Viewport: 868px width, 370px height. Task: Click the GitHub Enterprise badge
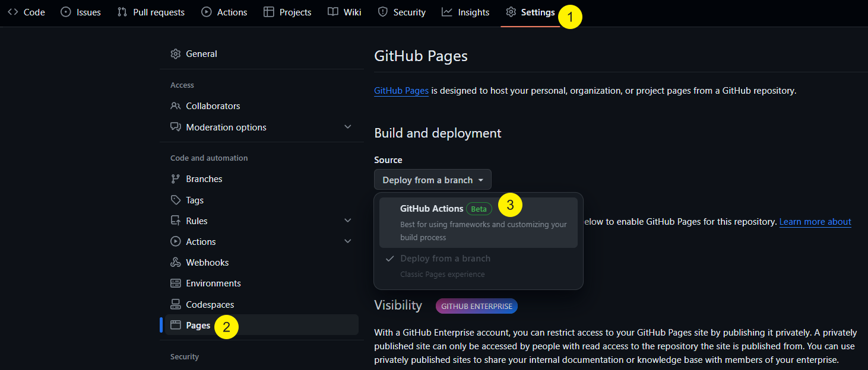coord(476,307)
